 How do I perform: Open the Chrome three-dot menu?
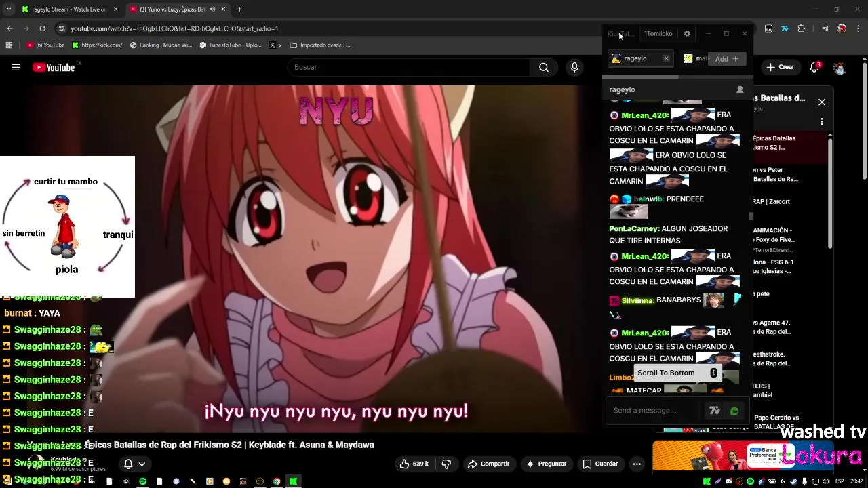point(858,28)
